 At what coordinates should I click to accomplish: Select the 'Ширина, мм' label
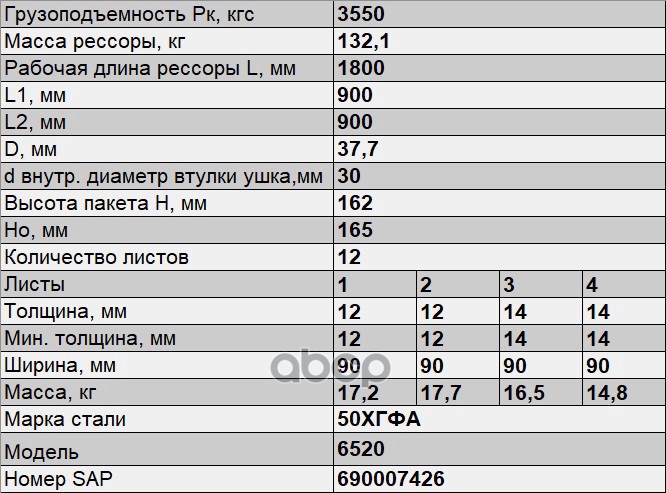click(60, 366)
